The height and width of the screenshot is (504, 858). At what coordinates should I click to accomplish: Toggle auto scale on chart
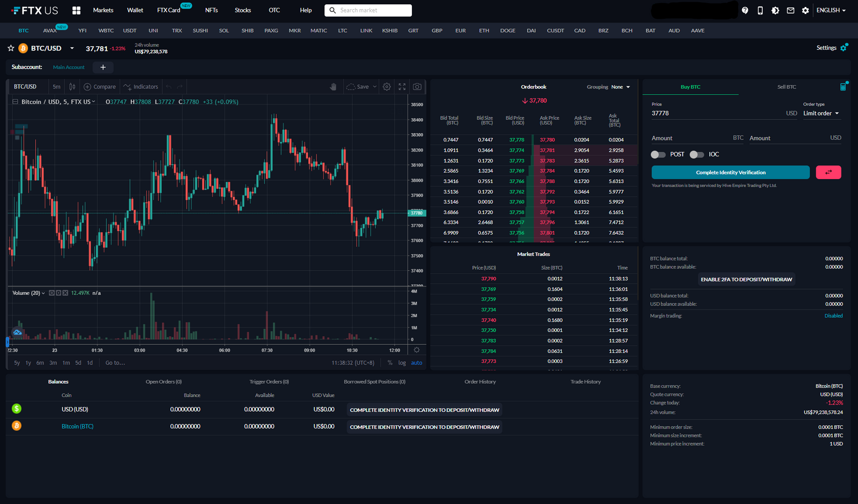[417, 363]
